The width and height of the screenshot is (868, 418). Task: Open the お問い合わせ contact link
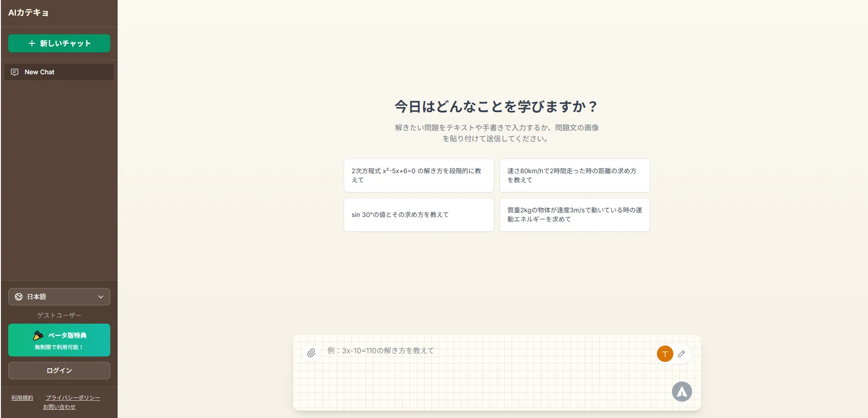pos(59,407)
